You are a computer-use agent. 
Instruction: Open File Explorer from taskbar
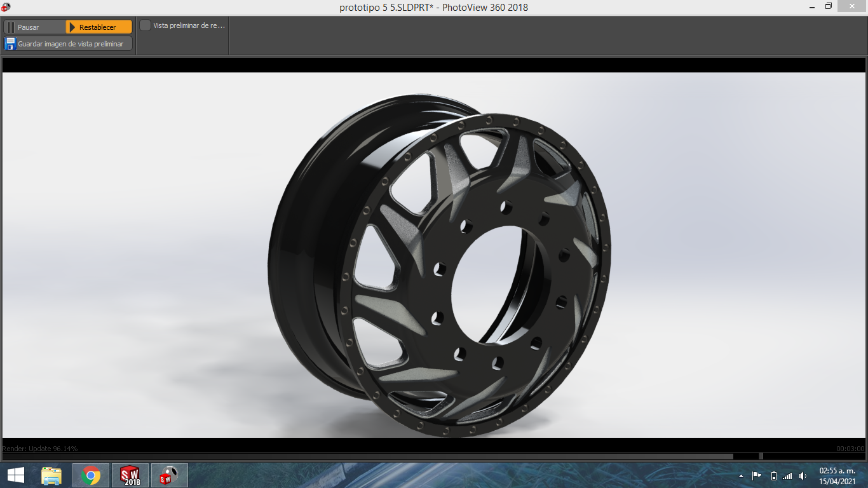coord(51,475)
